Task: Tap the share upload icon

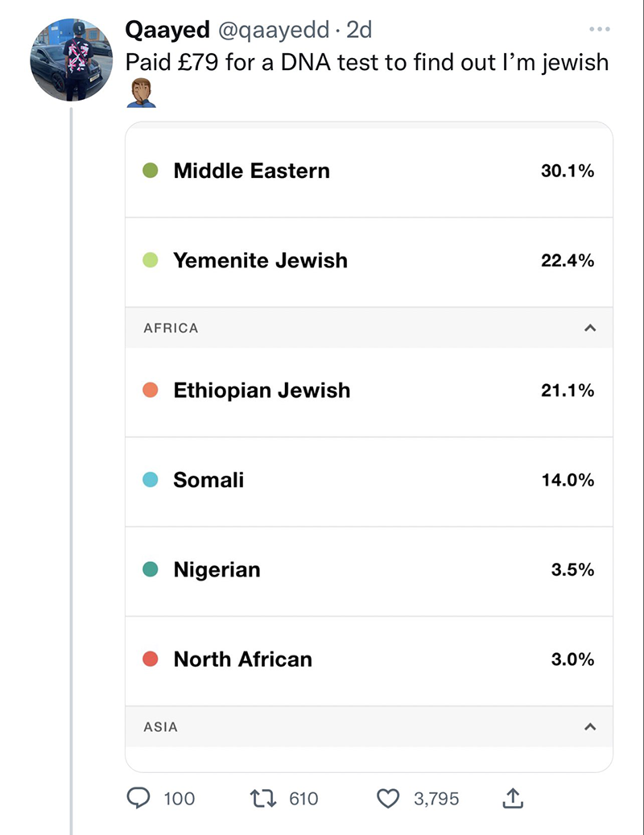Action: point(513,798)
